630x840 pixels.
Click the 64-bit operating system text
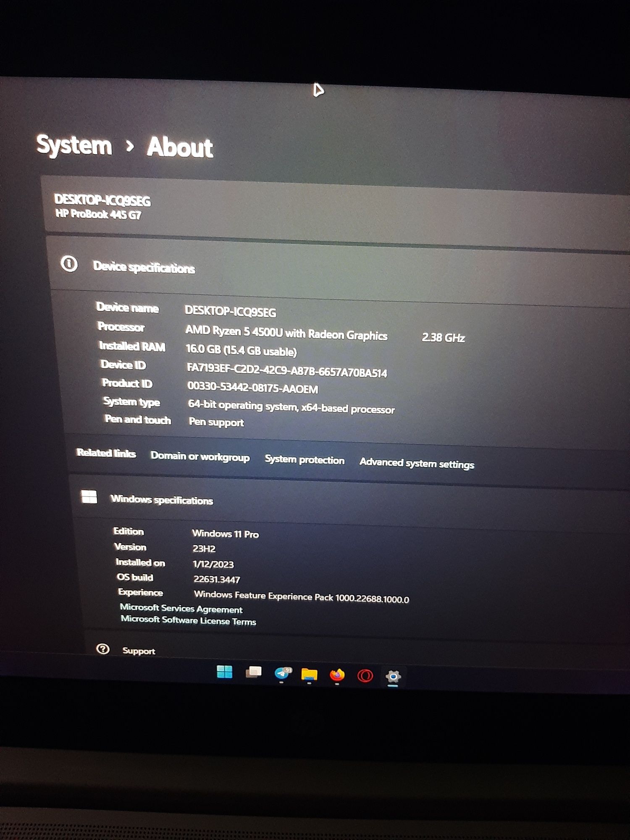pyautogui.click(x=291, y=406)
